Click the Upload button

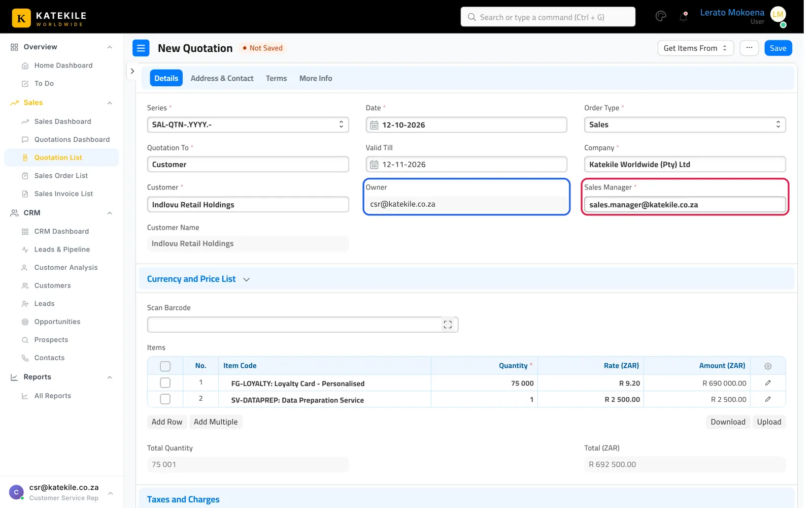769,422
